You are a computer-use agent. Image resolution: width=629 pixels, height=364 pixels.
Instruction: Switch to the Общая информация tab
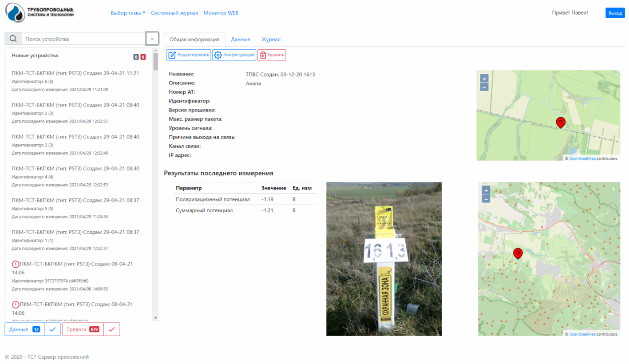tap(194, 39)
